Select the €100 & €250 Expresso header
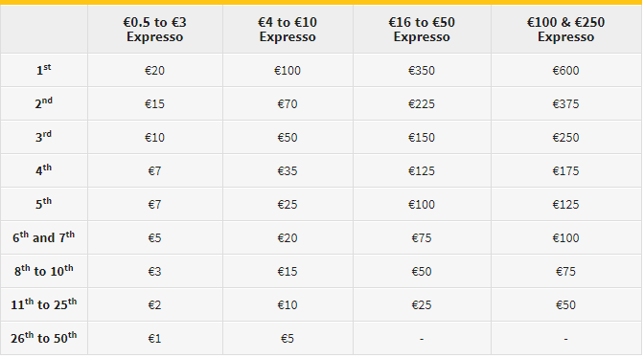644x358 pixels. point(566,29)
